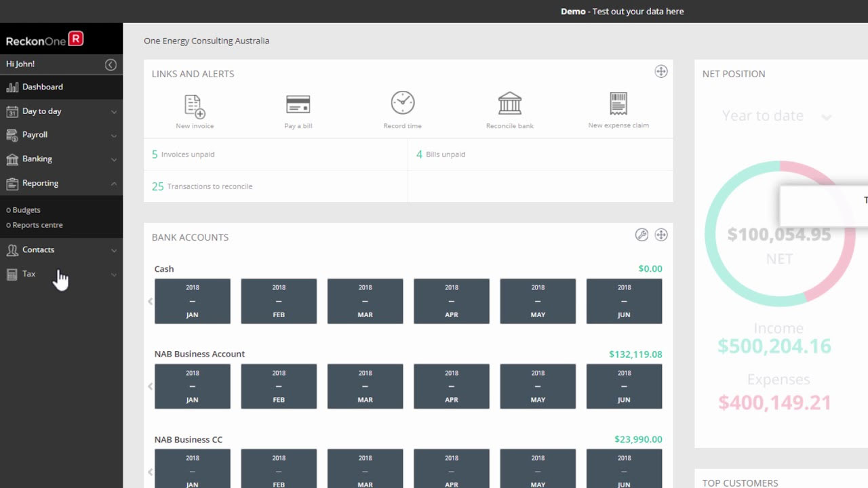Click the $23,990.00 balance
868x488 pixels.
638,439
